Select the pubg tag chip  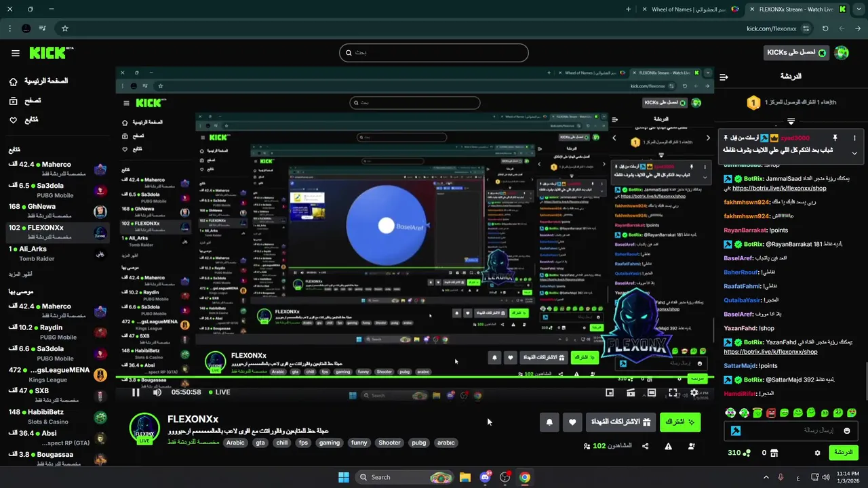[x=419, y=443]
